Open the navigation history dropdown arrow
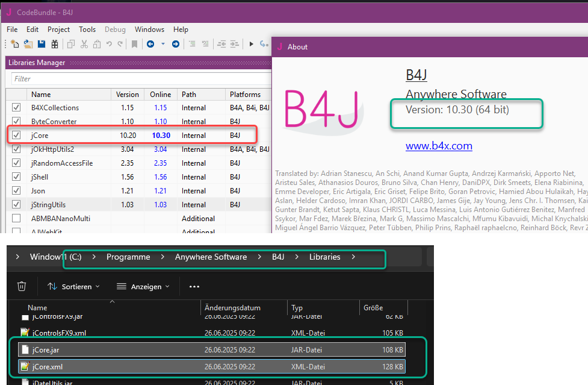 click(162, 44)
